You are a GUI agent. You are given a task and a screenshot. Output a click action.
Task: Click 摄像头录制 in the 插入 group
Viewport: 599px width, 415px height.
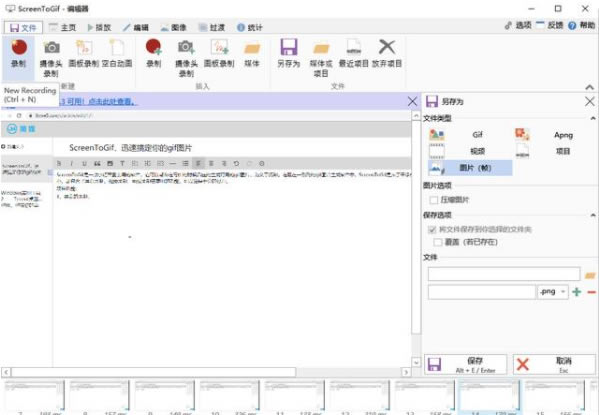[186, 58]
